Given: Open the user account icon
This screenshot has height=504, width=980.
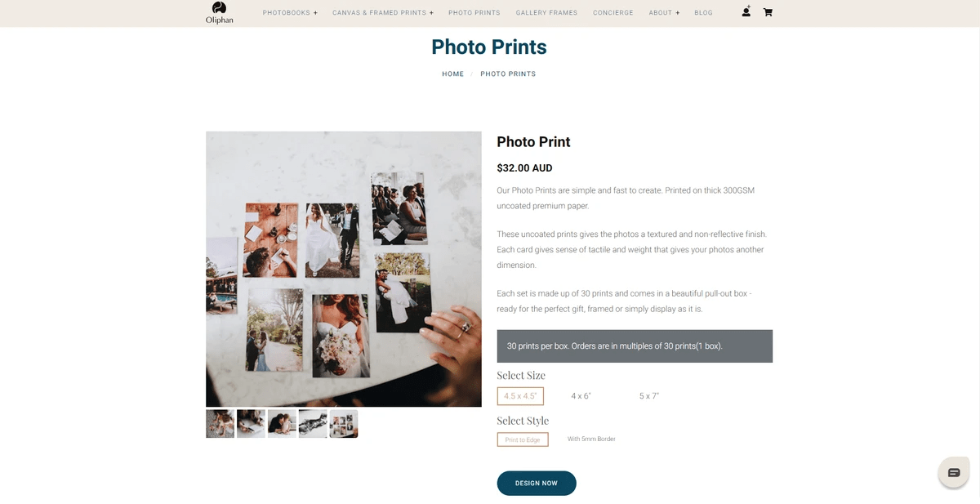Looking at the screenshot, I should point(746,12).
